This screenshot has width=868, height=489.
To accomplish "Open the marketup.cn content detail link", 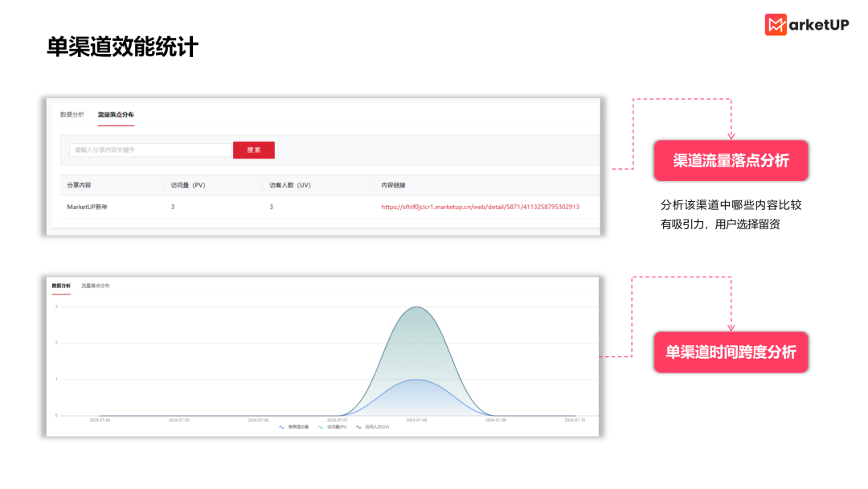I will 480,207.
